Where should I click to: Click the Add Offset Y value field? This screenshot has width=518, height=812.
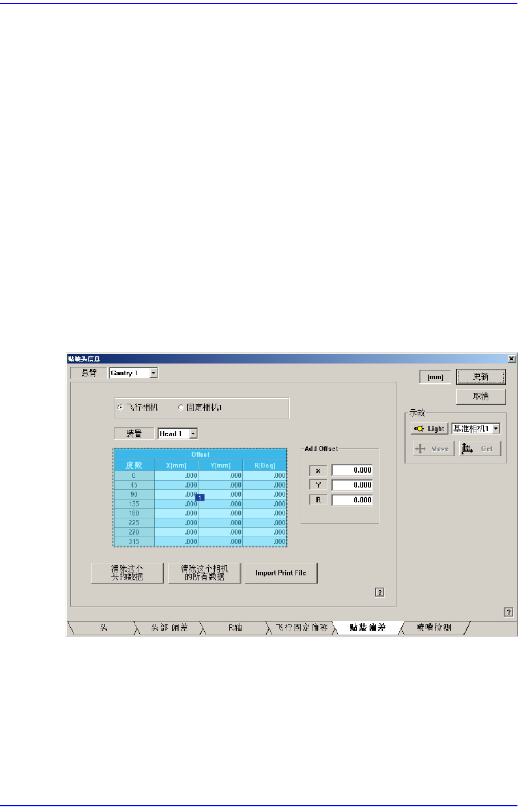point(352,485)
